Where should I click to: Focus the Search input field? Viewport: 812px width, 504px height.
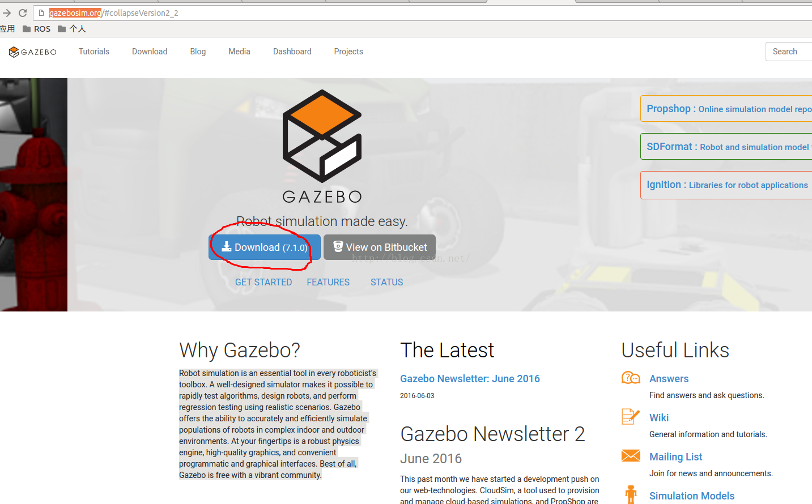click(x=789, y=52)
